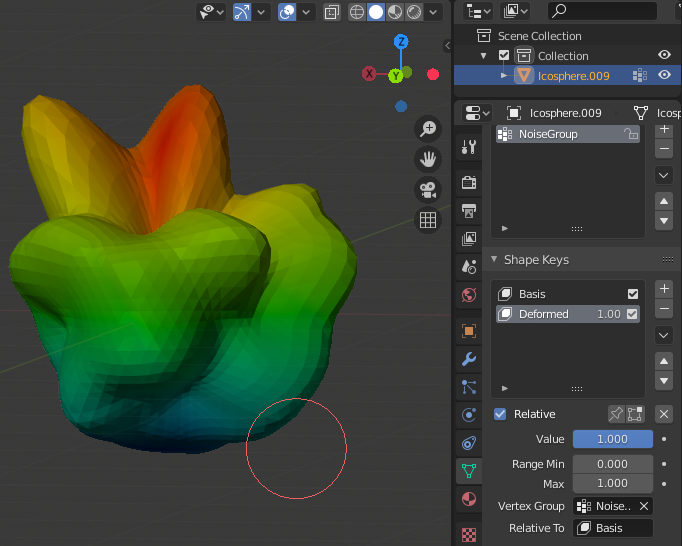Toggle the Deformed shape key checkbox
This screenshot has width=682, height=546.
(632, 314)
